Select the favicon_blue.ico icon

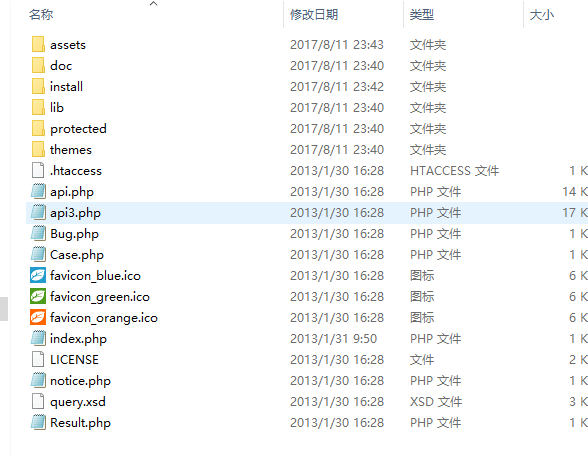coord(38,275)
